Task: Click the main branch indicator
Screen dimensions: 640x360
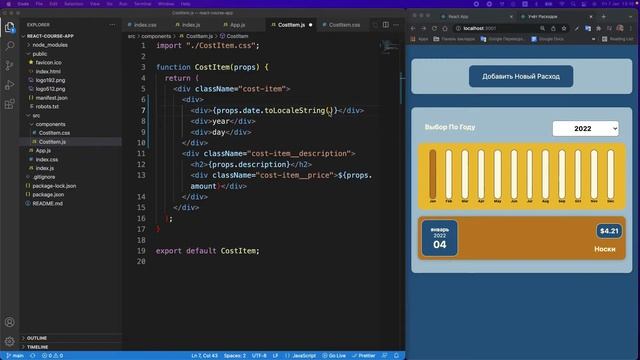Action: tap(15, 356)
